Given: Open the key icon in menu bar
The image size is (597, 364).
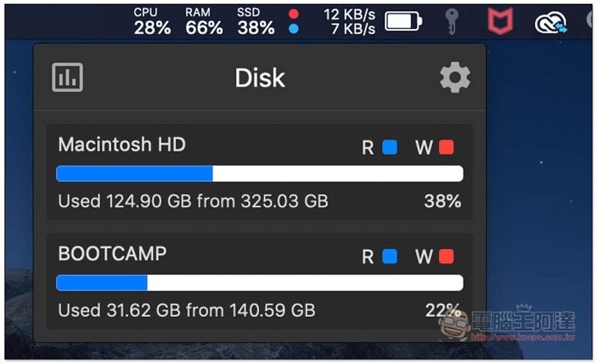Looking at the screenshot, I should coord(449,22).
